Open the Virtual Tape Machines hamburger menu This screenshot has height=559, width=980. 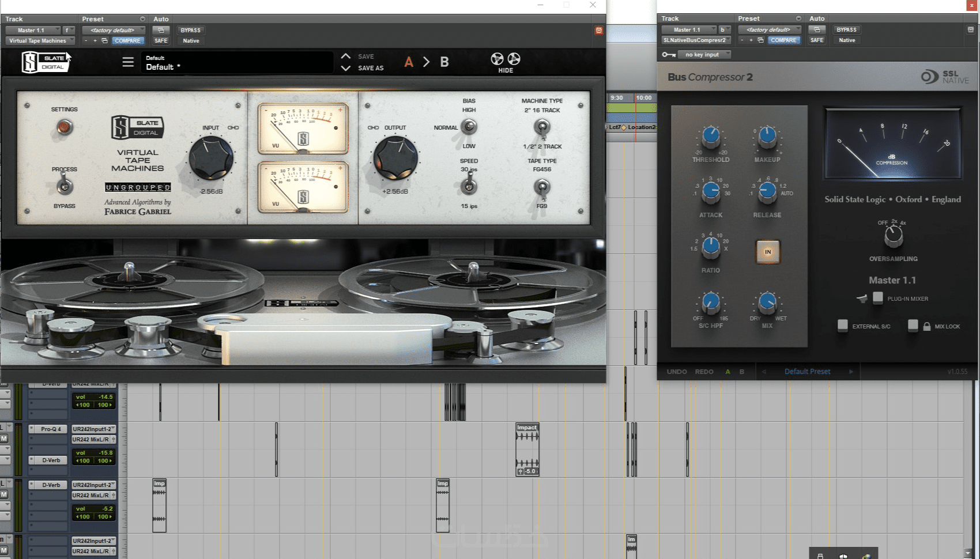pos(128,62)
